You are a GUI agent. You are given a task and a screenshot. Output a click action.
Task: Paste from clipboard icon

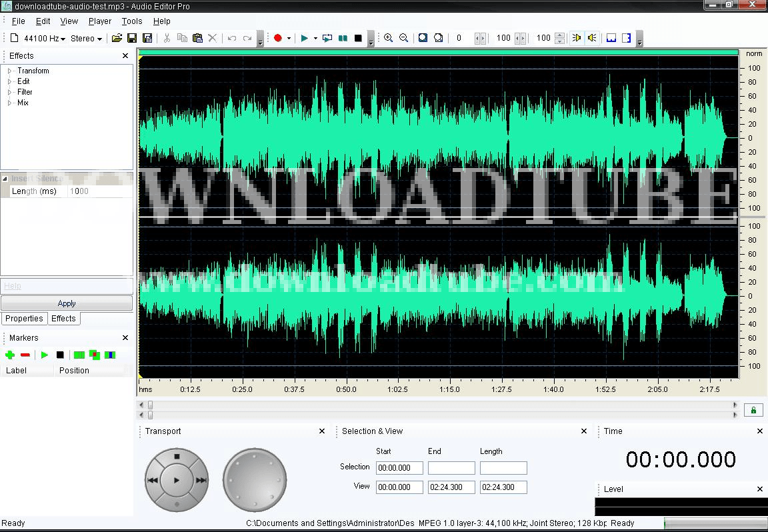click(x=197, y=38)
